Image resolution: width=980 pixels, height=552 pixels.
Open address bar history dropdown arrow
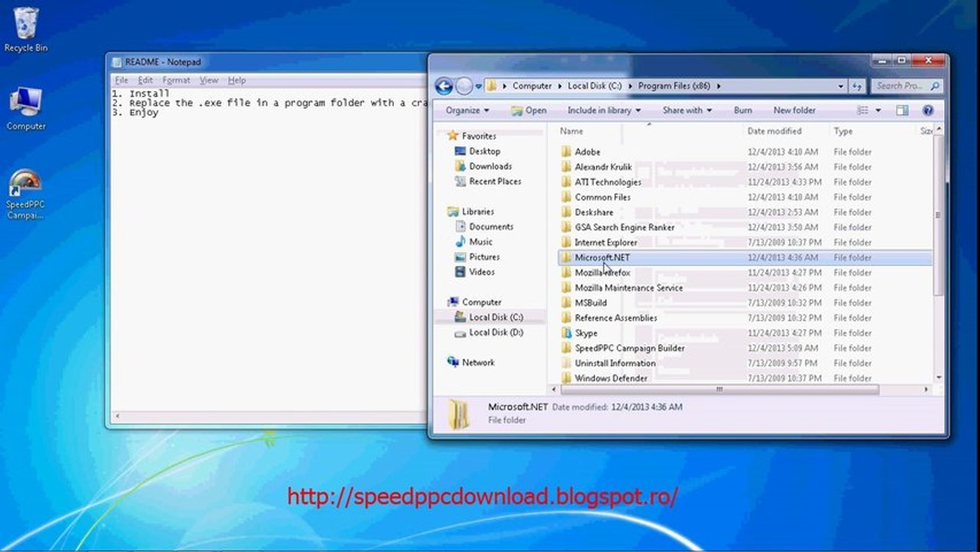(841, 86)
